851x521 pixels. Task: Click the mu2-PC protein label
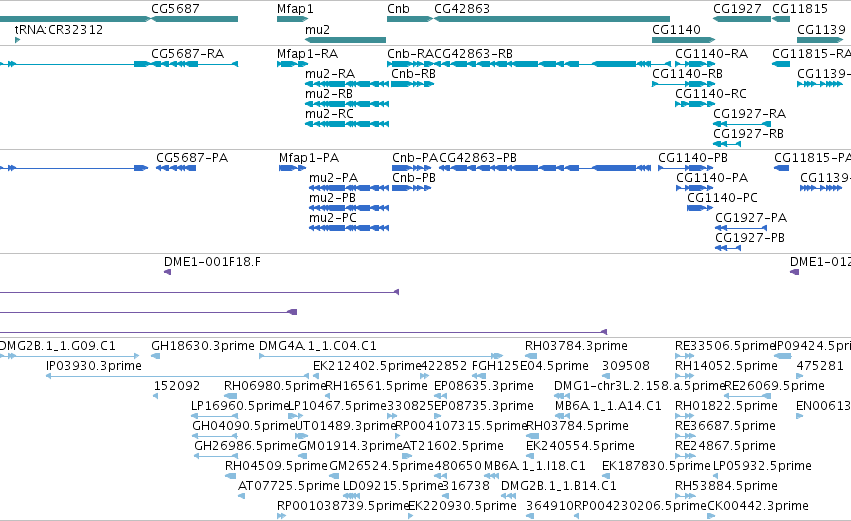point(333,218)
